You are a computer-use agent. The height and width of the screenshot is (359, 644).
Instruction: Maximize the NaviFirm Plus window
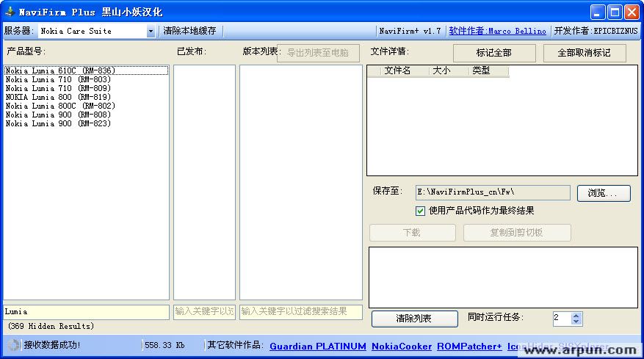pos(615,12)
